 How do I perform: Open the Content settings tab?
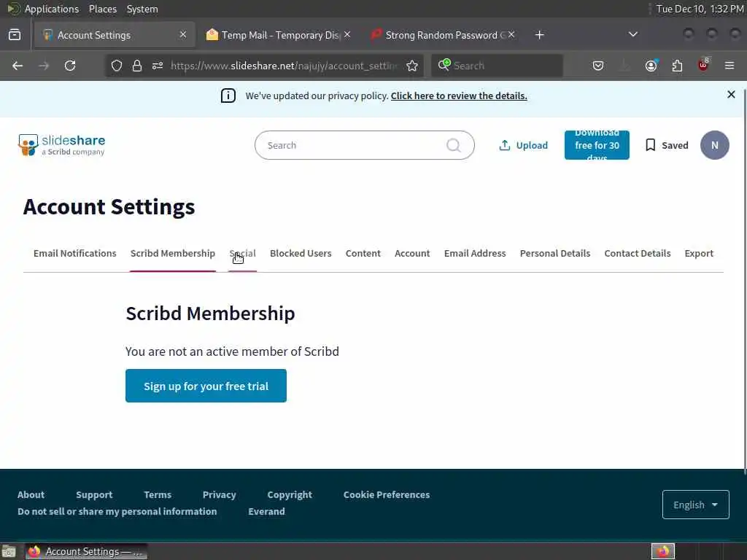[363, 253]
